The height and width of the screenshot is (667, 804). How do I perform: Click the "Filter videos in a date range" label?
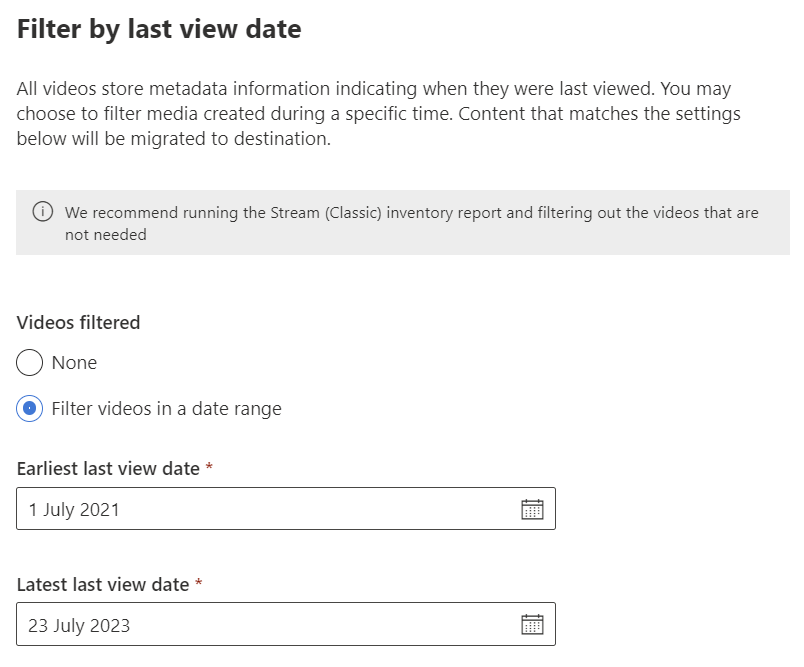pos(166,408)
